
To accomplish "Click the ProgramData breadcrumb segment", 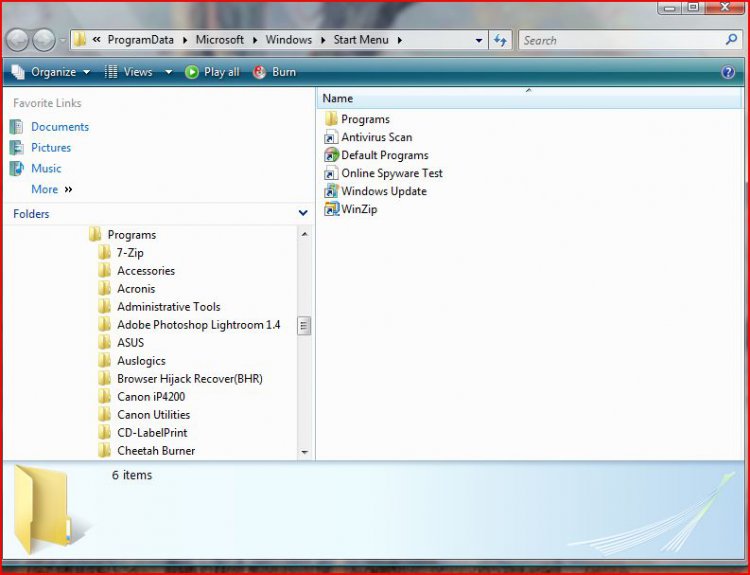I will point(141,40).
